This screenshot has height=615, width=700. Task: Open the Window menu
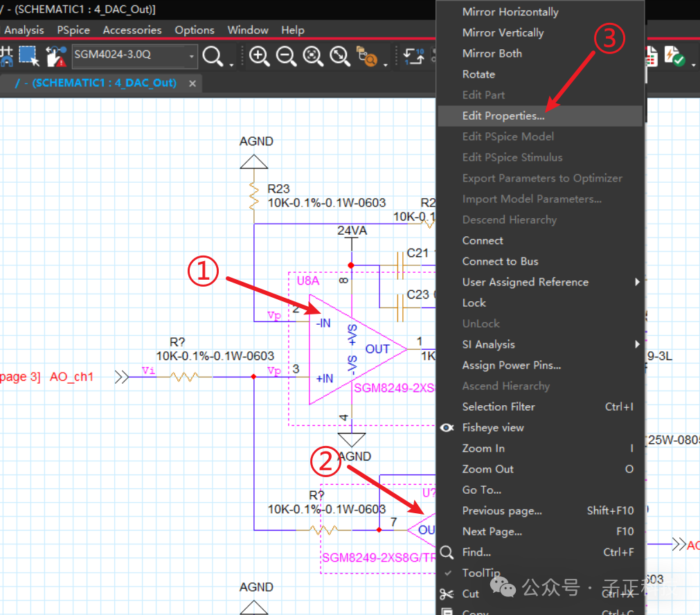(248, 30)
